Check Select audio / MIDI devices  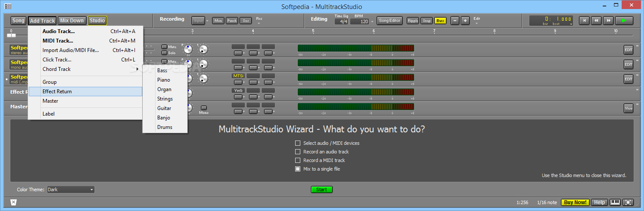click(298, 143)
